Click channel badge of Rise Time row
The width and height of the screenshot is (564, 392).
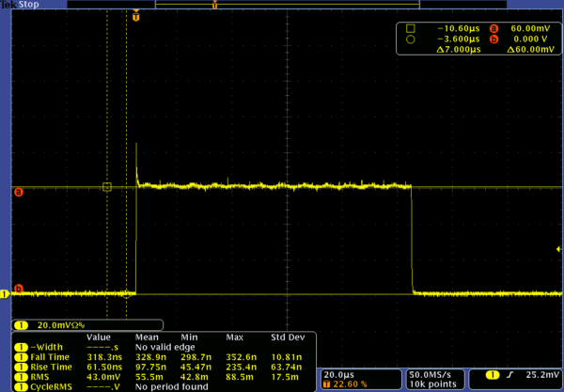pyautogui.click(x=22, y=368)
